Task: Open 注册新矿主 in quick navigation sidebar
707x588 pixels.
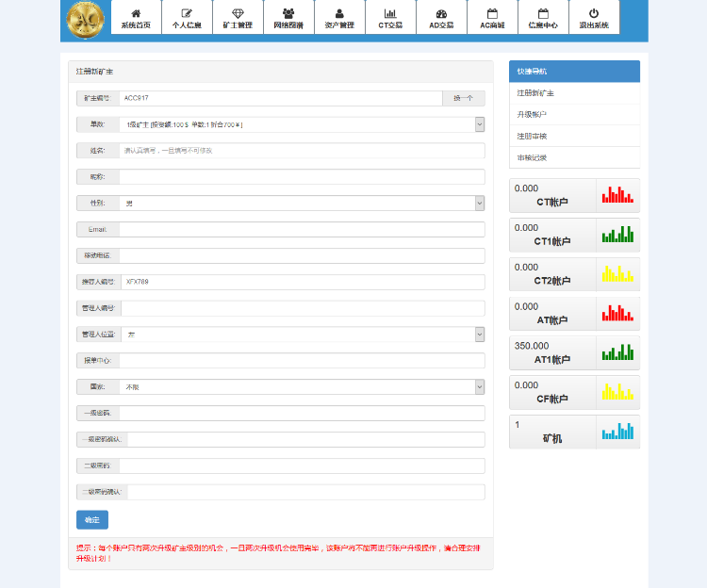Action: click(x=574, y=93)
